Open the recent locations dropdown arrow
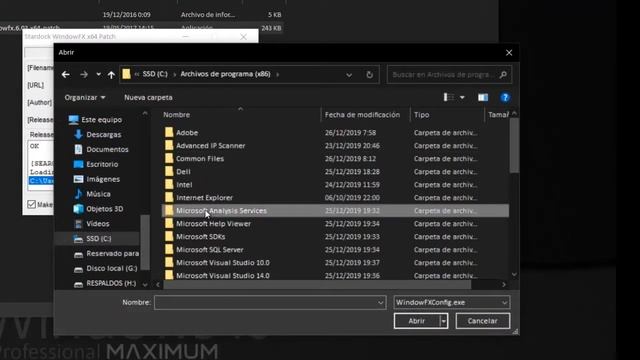The image size is (640, 360). [98, 74]
